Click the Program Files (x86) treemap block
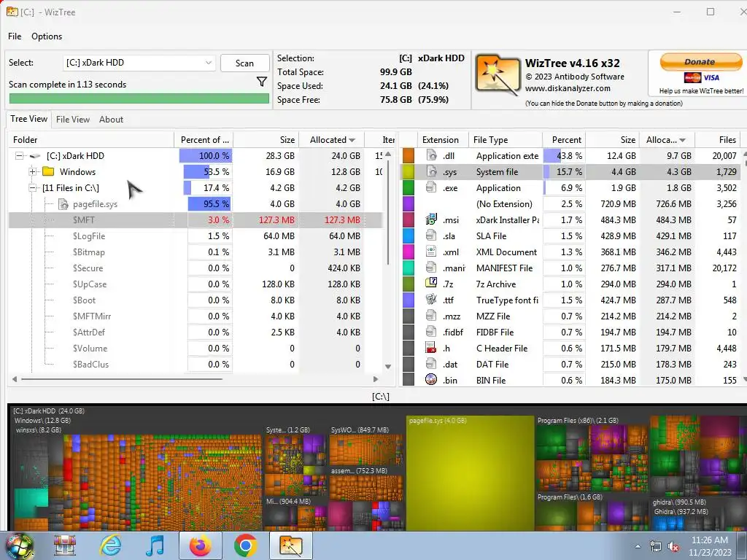747x560 pixels. pyautogui.click(x=591, y=454)
